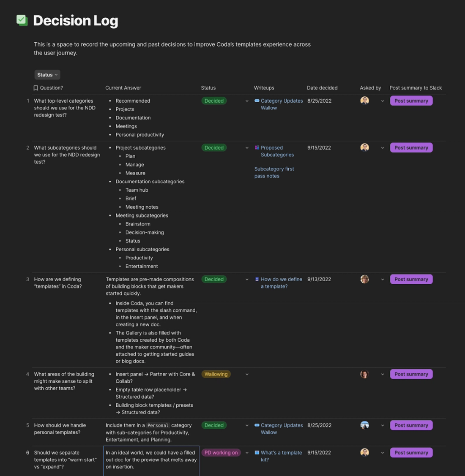
Task: Open the Asked by dropdown arrow in row 3
Action: [x=382, y=280]
